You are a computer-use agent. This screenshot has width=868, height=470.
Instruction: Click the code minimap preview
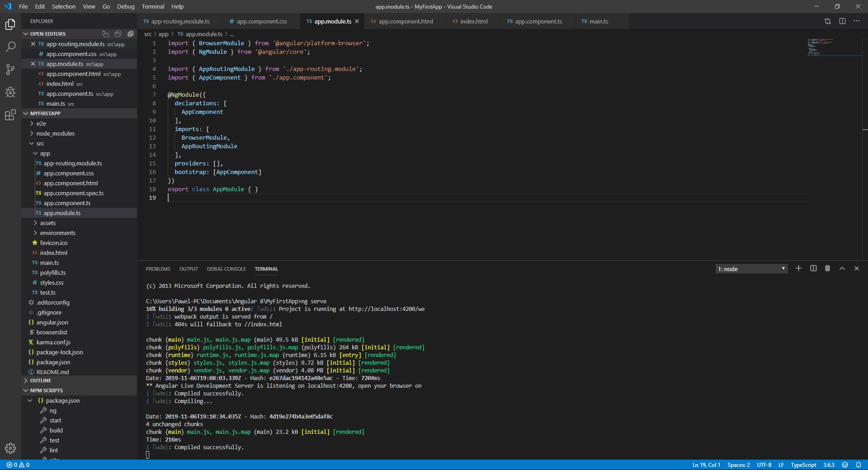tap(835, 47)
